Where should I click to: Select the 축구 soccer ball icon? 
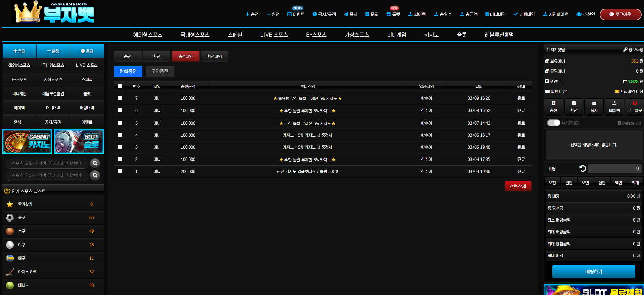pos(10,217)
